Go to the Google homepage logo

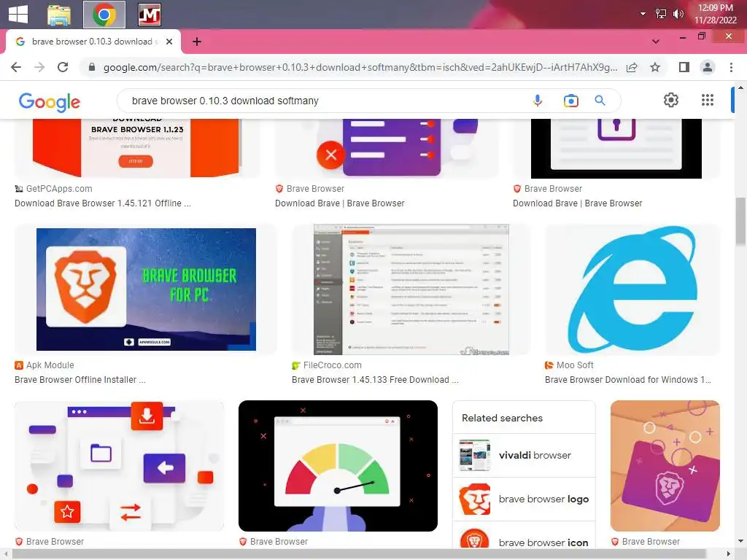point(50,102)
